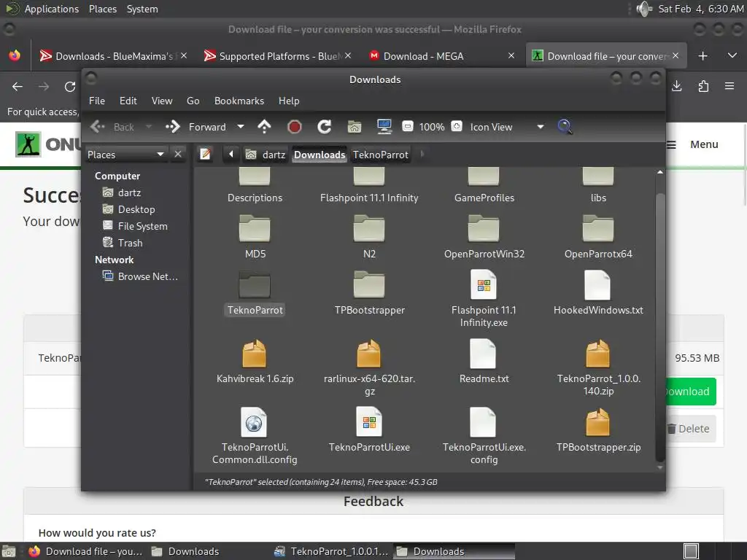Go up to parent folder with up arrow

coord(264,127)
